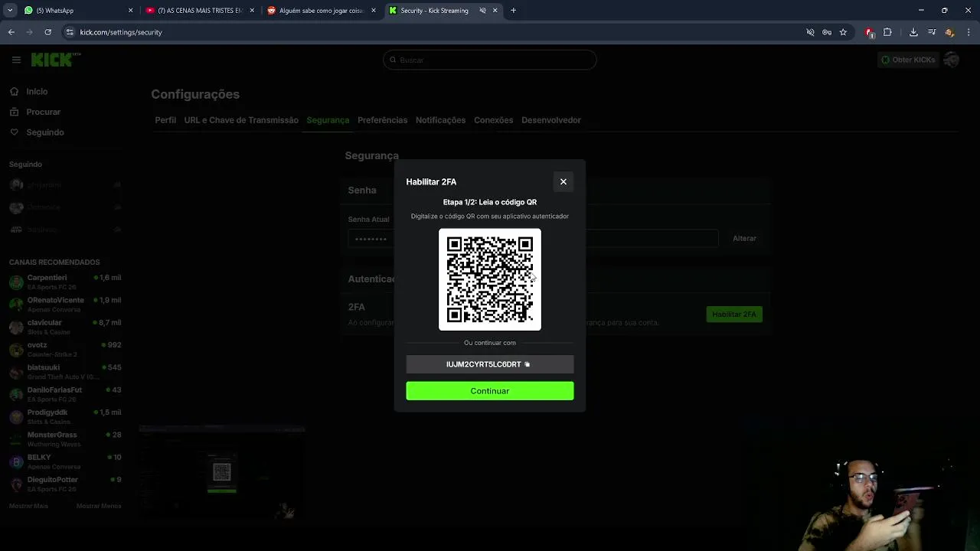Open the user profile avatar menu
The height and width of the screenshot is (551, 980).
(952, 60)
